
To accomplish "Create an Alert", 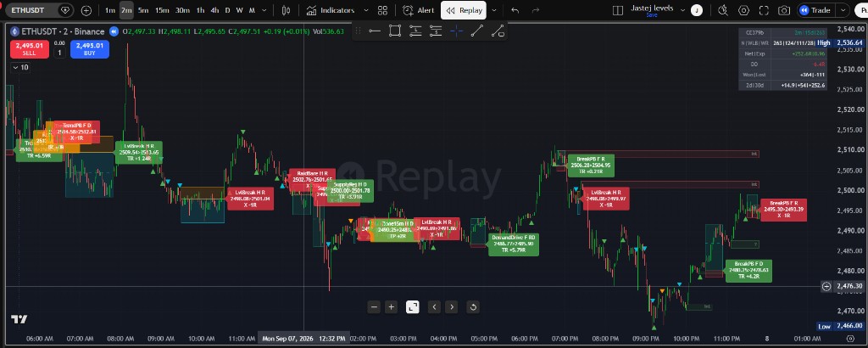I will (x=419, y=10).
